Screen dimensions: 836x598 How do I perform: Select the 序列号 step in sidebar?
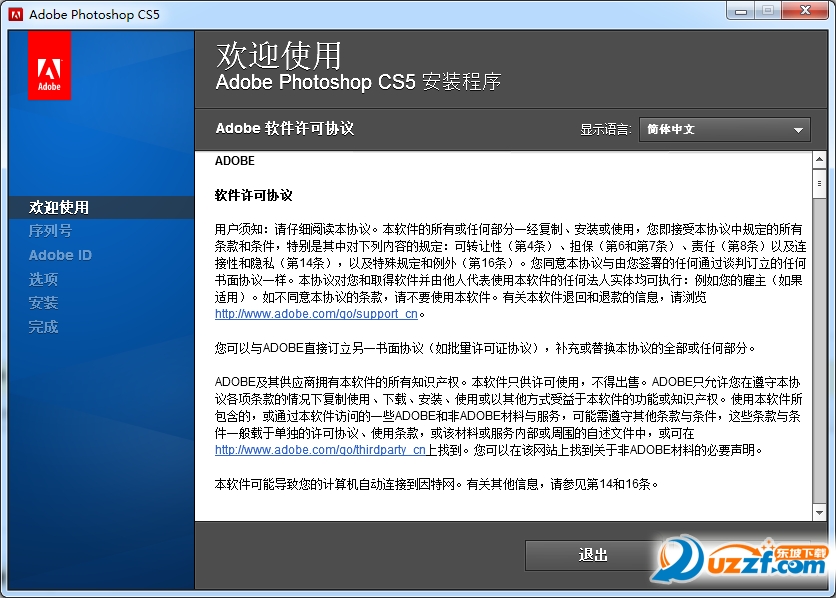click(50, 231)
